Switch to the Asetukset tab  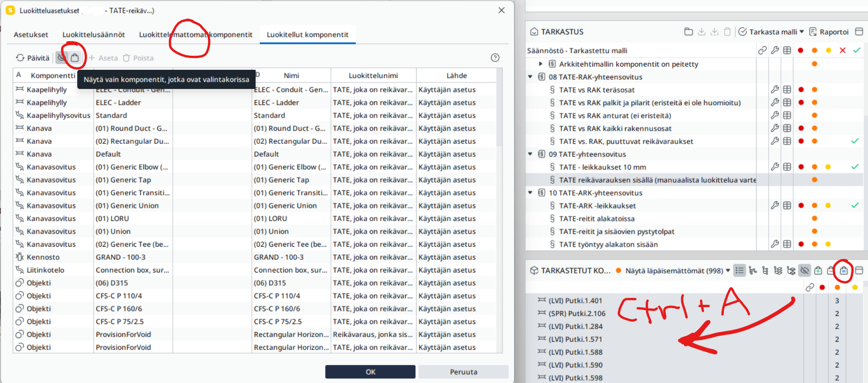(31, 35)
